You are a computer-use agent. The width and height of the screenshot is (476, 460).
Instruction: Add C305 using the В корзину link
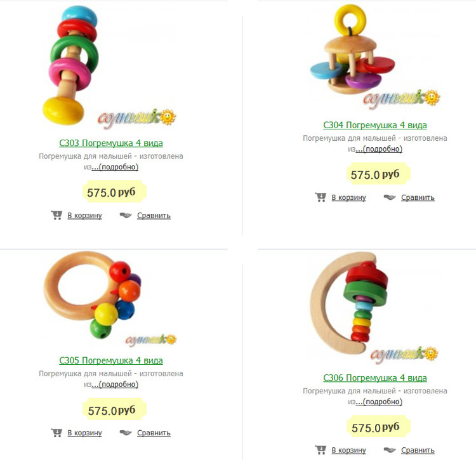point(84,433)
